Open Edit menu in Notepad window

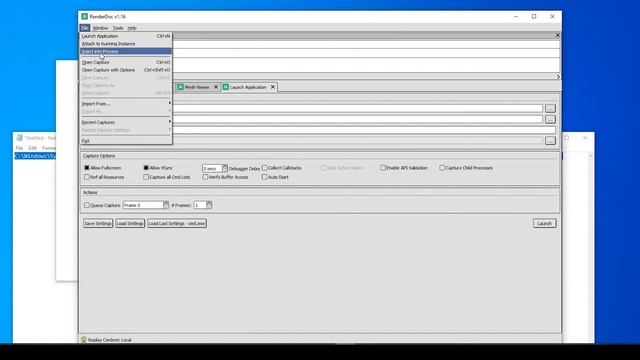33,148
